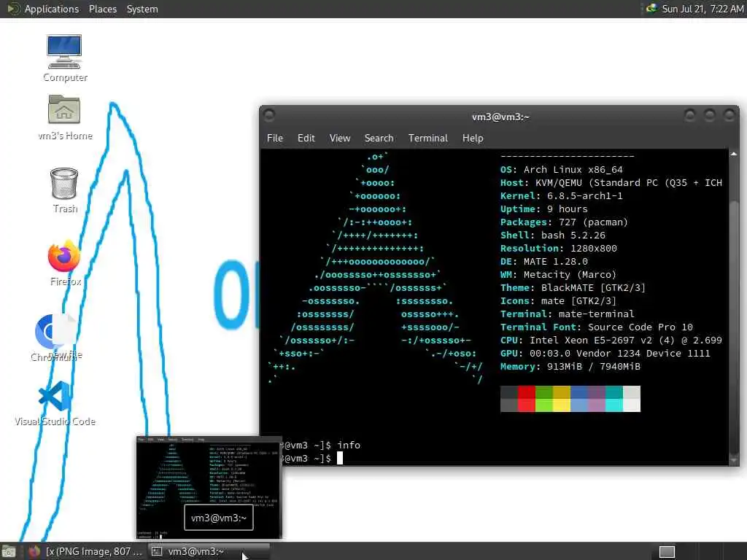The width and height of the screenshot is (747, 560).
Task: Click the green color block in neofetch
Action: [x=544, y=399]
